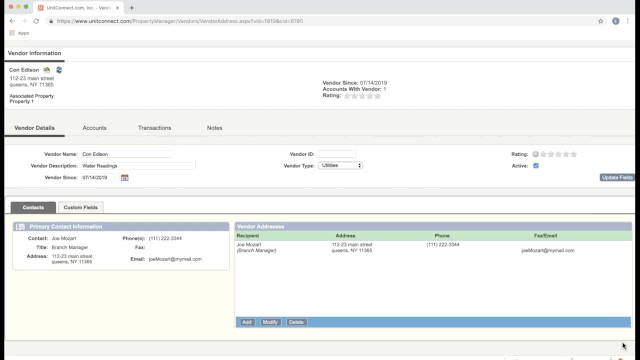Click phone (111) 222-3344 in Primary Contact

click(165, 238)
